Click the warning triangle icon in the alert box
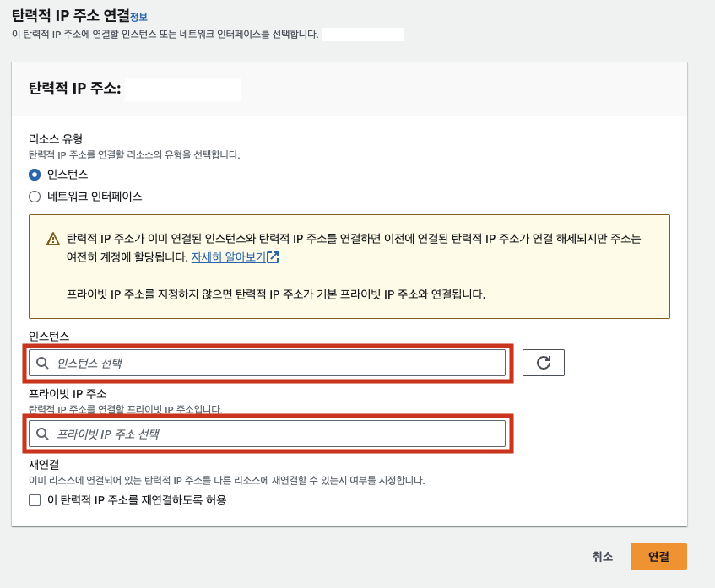 click(x=53, y=239)
